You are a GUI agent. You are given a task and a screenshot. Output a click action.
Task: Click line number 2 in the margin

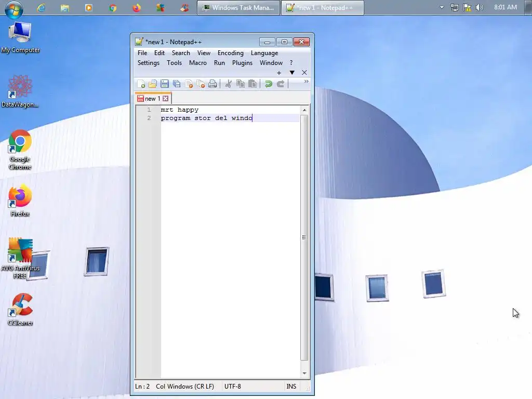pos(149,118)
